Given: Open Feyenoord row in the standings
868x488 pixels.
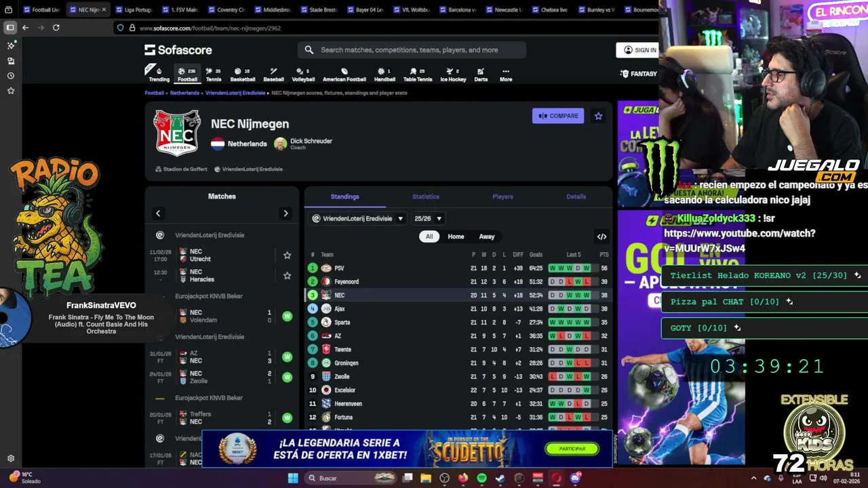Looking at the screenshot, I should pyautogui.click(x=458, y=281).
